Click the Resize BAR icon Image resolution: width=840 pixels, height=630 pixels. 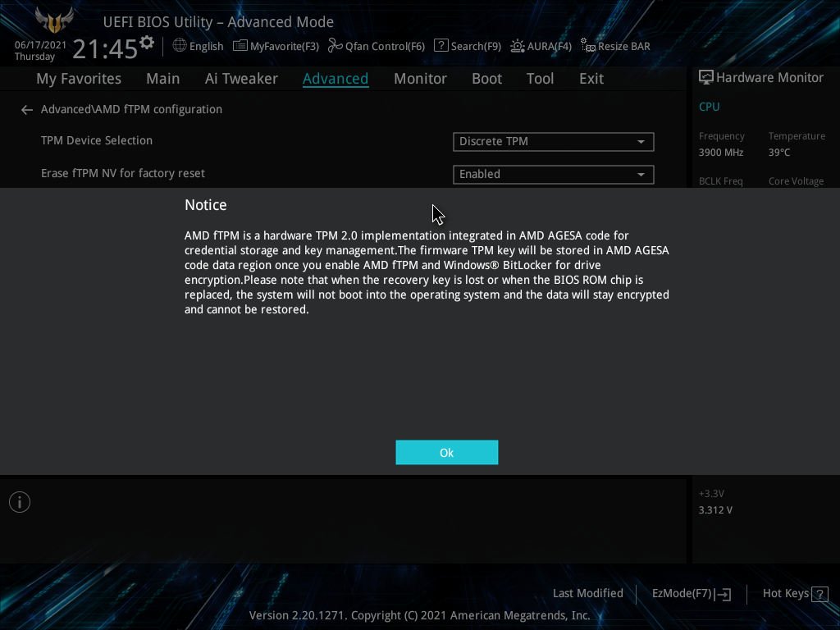coord(588,46)
